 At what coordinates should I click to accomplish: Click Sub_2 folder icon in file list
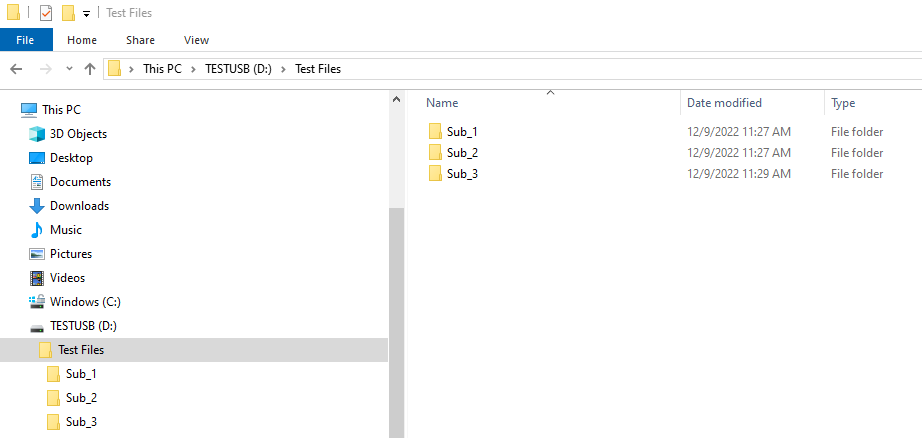pos(435,152)
